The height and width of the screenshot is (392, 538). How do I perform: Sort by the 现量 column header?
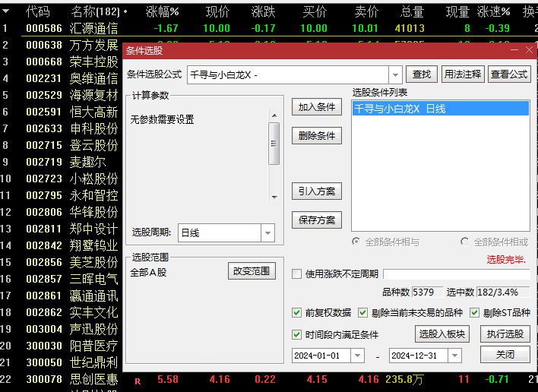pyautogui.click(x=457, y=12)
